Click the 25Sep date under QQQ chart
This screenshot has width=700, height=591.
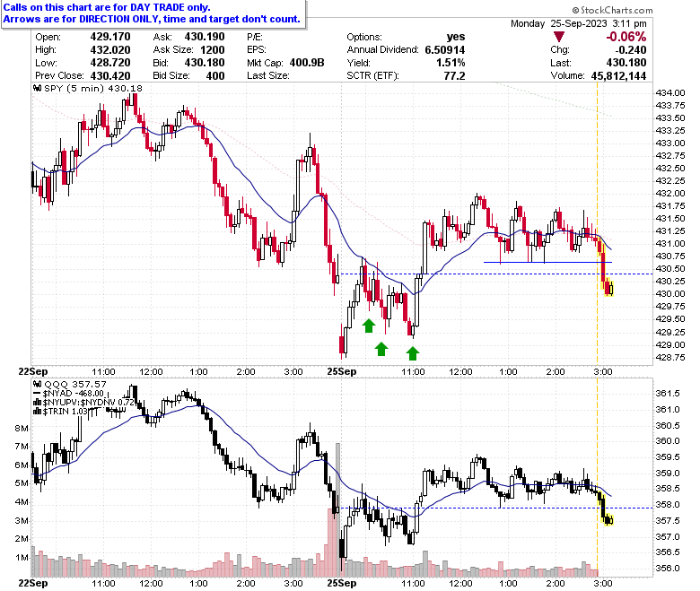342,584
